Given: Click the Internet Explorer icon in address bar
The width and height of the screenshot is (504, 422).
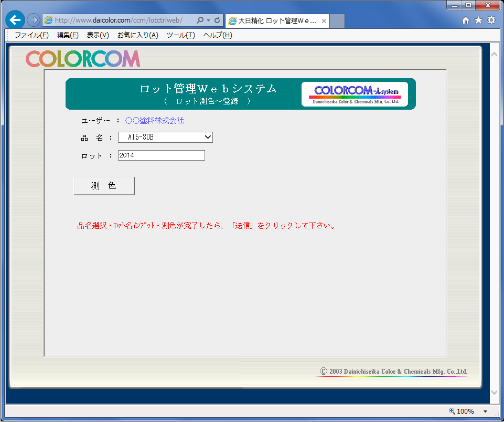Looking at the screenshot, I should coord(49,20).
